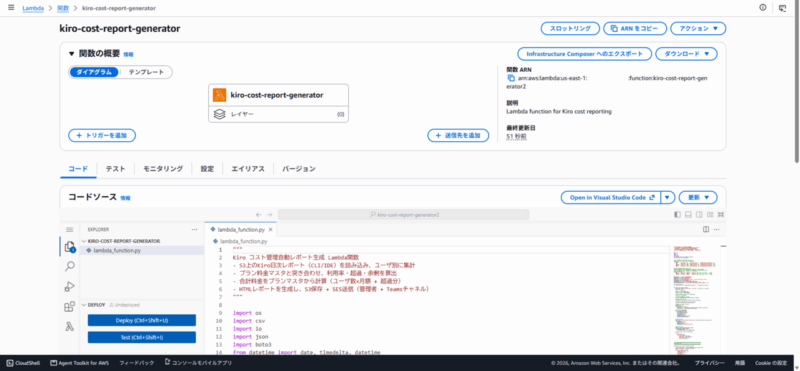Close the lambda_function.py editor tab
This screenshot has width=800, height=371.
click(x=270, y=230)
